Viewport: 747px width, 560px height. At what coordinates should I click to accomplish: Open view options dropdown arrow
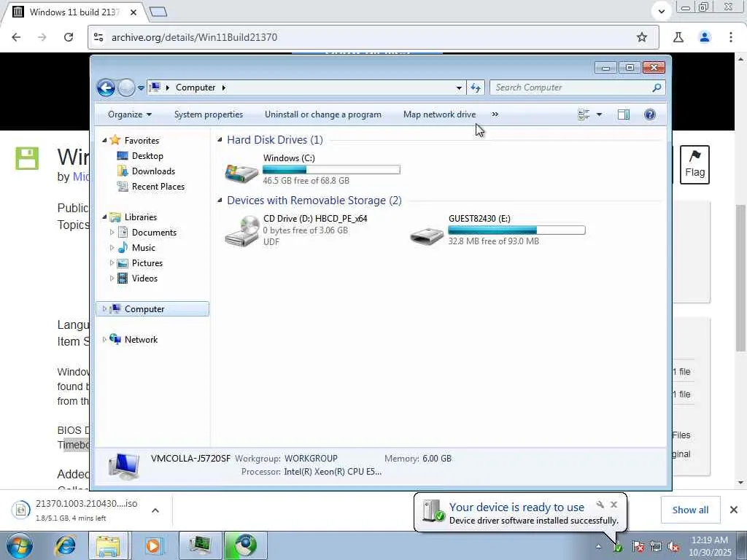600,114
